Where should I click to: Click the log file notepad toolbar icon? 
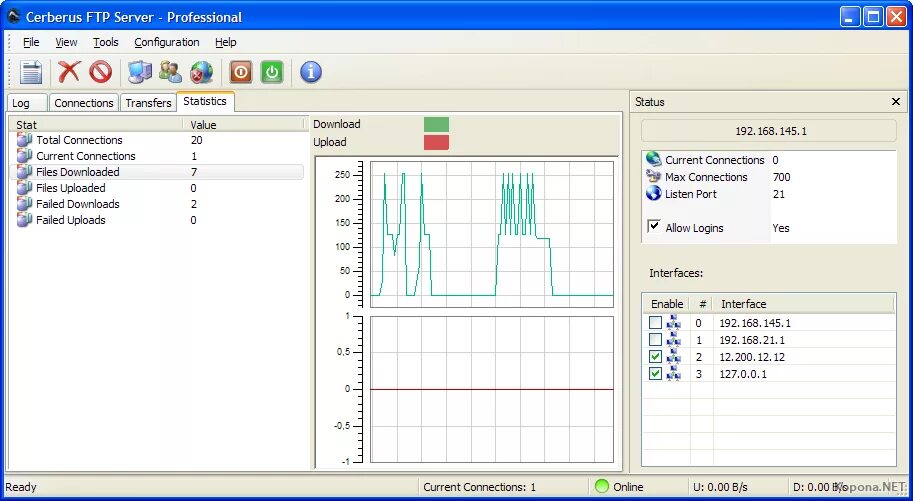coord(31,72)
